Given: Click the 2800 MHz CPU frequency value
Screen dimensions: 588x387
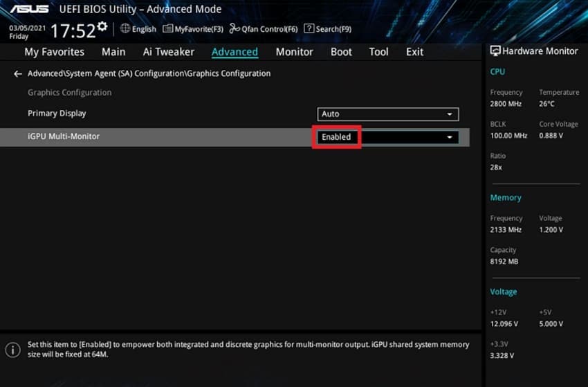Looking at the screenshot, I should pos(506,104).
